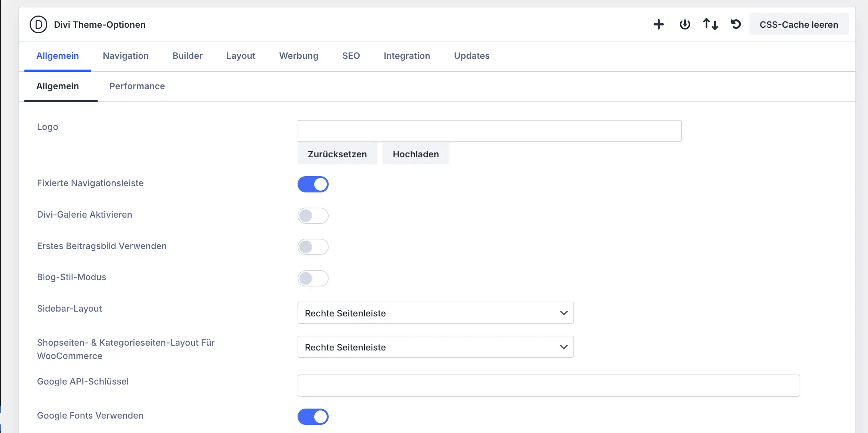Enable the Blog-Stil-Modus toggle

(x=313, y=278)
